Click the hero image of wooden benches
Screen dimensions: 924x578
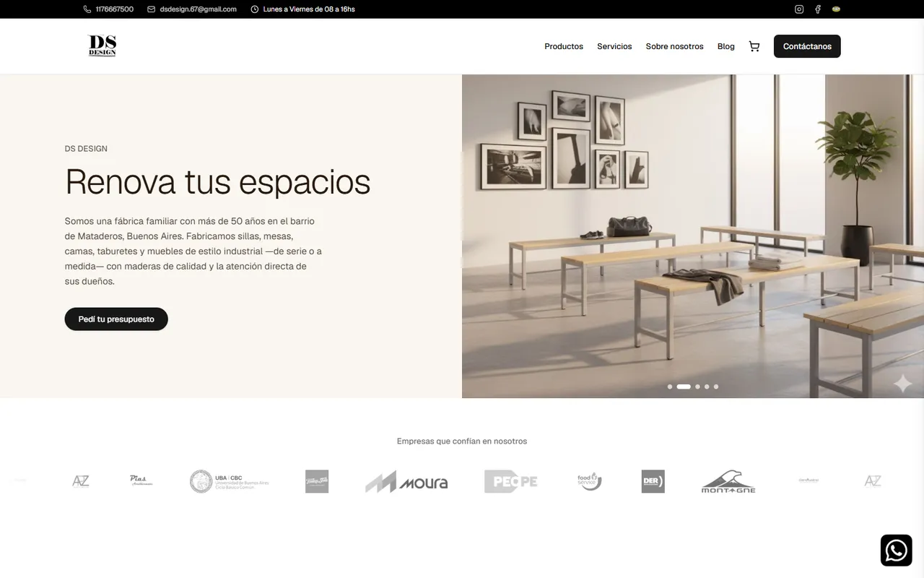693,236
